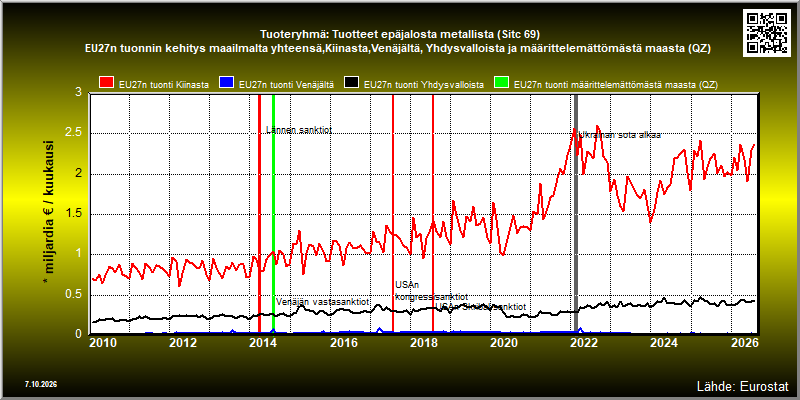Click the date '7.10.2026'

[41, 384]
